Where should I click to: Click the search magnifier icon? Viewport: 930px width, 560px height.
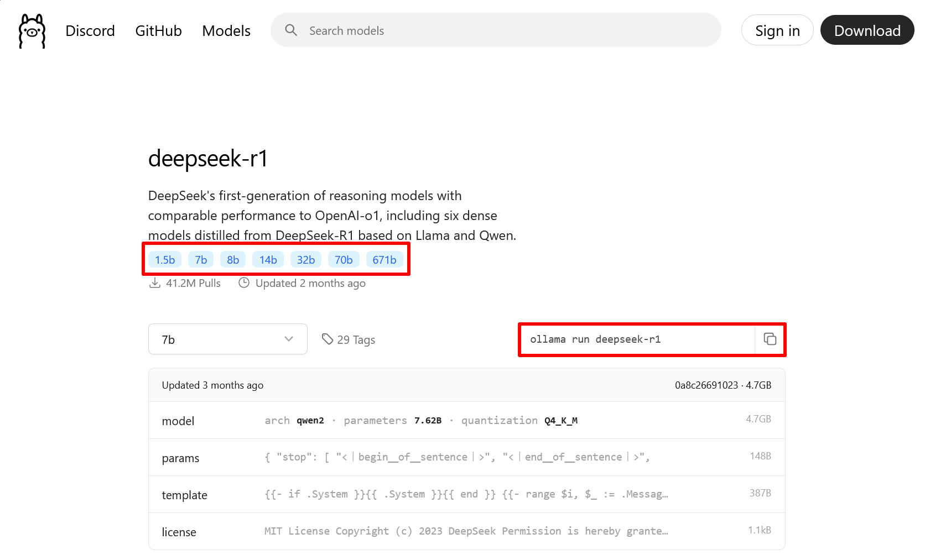pyautogui.click(x=291, y=30)
